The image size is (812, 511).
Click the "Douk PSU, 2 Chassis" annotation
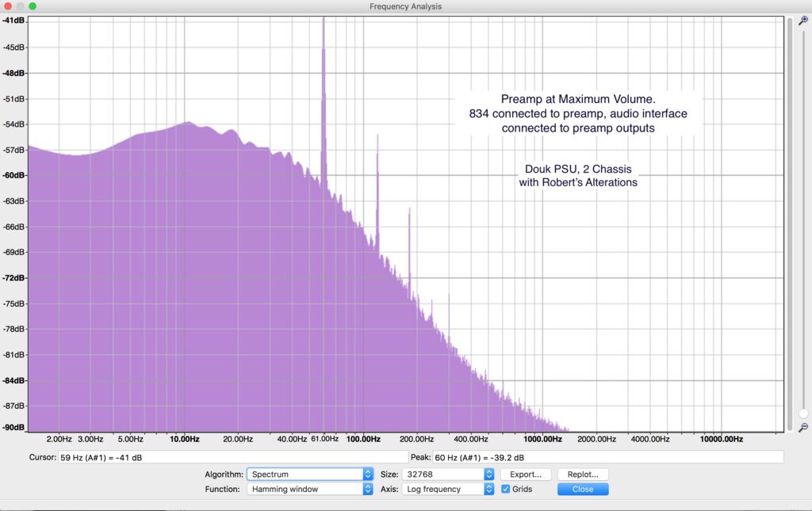578,169
